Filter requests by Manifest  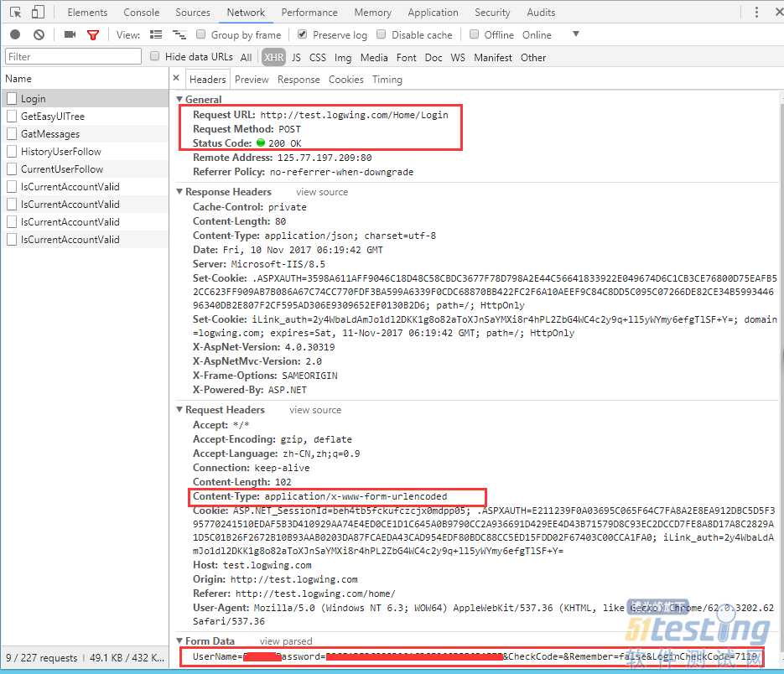[493, 58]
